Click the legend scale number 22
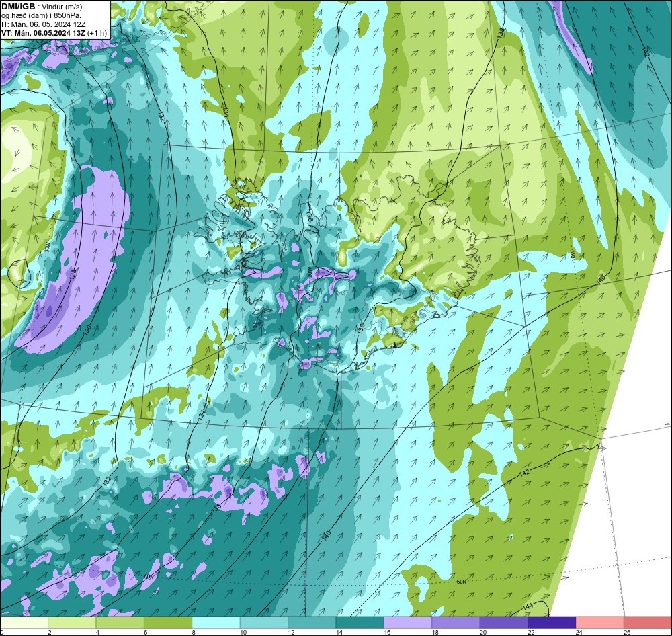 tap(532, 632)
